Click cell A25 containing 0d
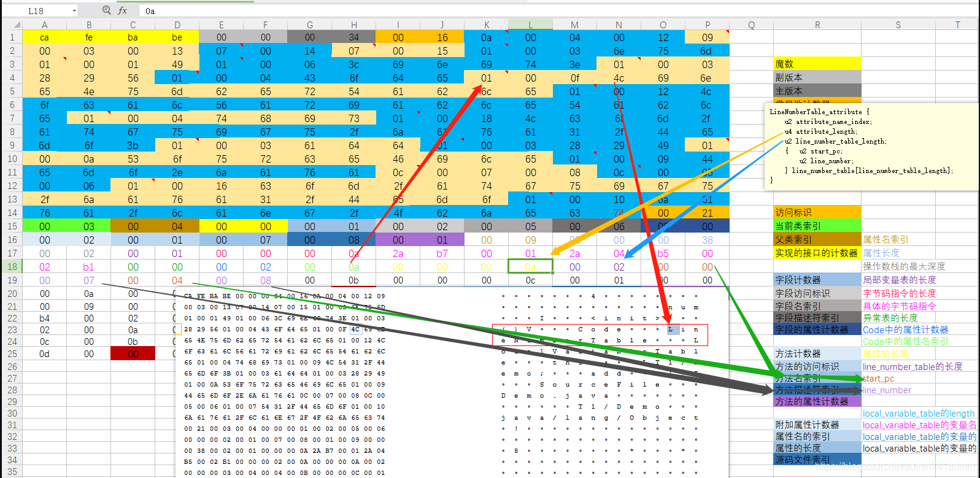 (45, 354)
